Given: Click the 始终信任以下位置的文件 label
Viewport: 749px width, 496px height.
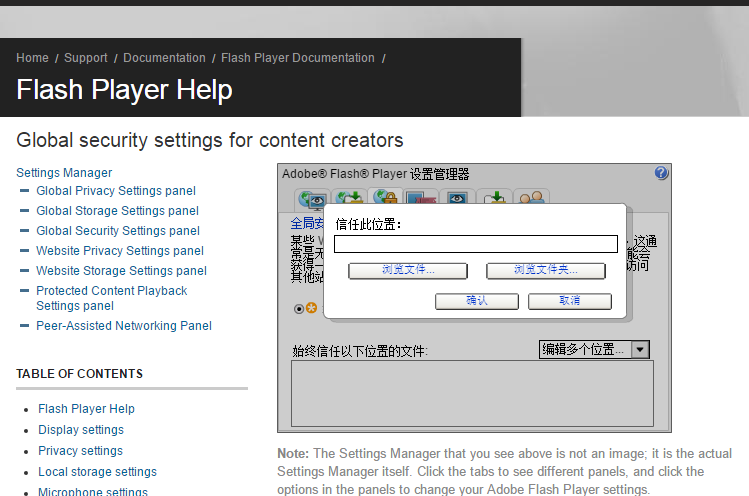Looking at the screenshot, I should pos(360,351).
